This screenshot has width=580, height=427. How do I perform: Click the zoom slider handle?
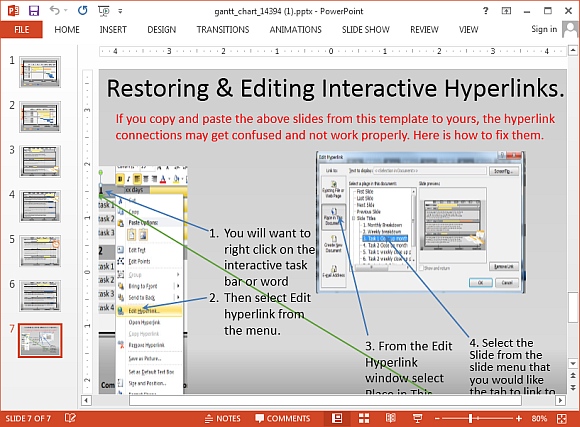tap(470, 418)
